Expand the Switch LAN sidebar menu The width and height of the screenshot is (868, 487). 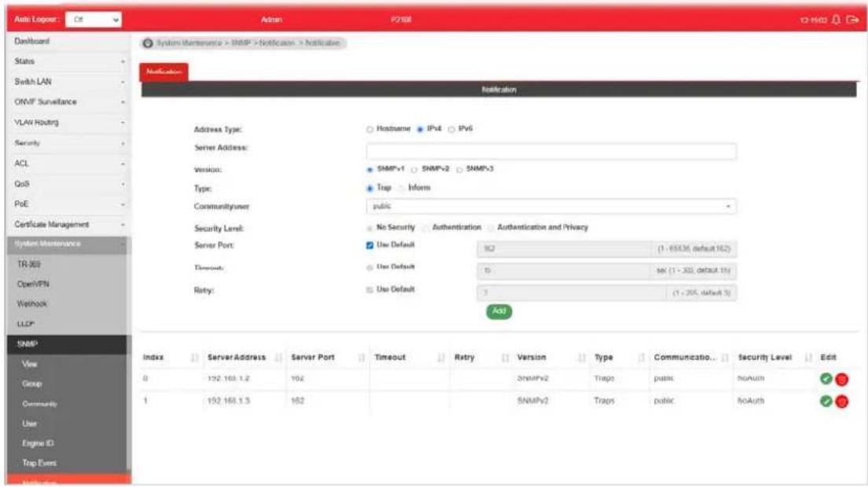tap(68, 82)
